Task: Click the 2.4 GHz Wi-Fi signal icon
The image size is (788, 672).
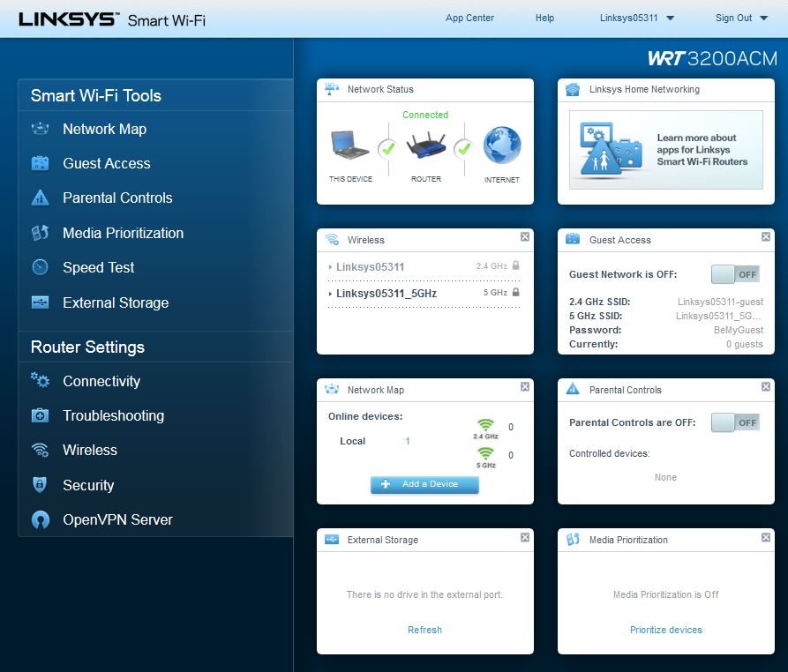Action: (485, 425)
